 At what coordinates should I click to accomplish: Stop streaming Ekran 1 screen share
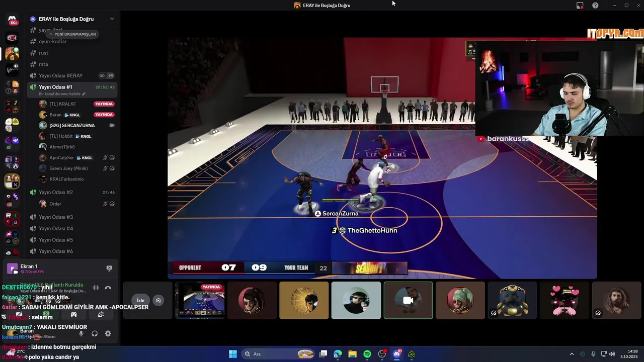tap(109, 268)
